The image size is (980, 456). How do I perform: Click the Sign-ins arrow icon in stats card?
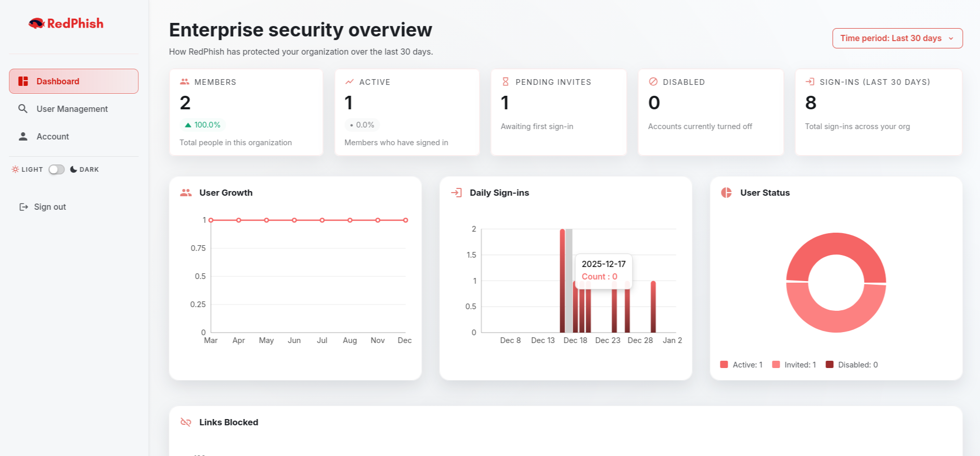[810, 82]
